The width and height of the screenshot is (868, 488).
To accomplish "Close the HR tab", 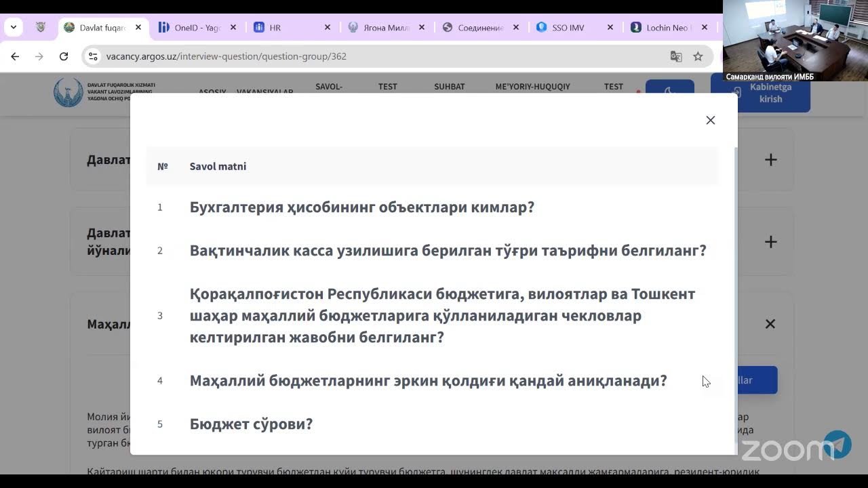I will click(328, 28).
